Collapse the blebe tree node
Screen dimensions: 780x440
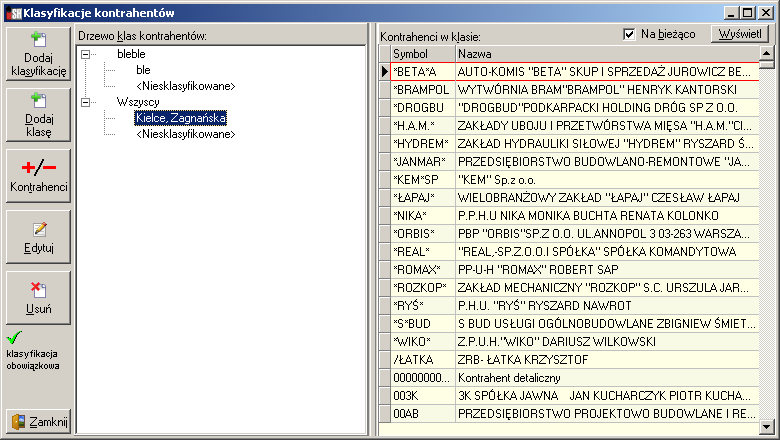pos(86,54)
